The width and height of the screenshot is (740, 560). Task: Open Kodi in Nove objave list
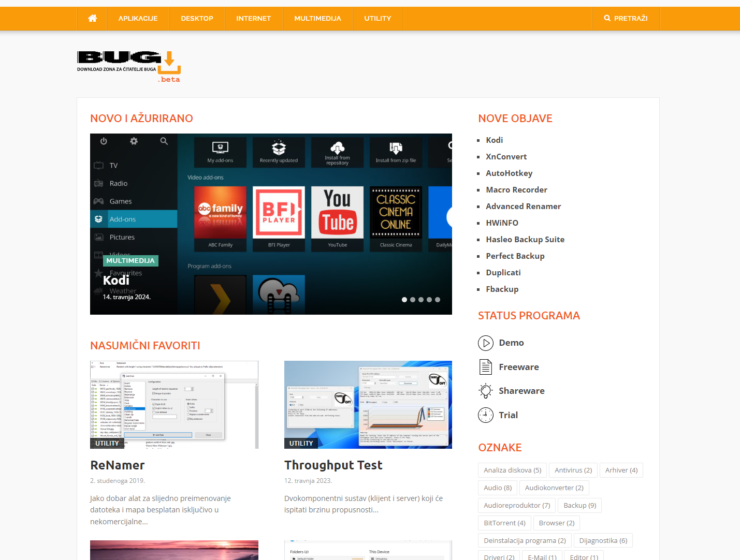pos(494,140)
